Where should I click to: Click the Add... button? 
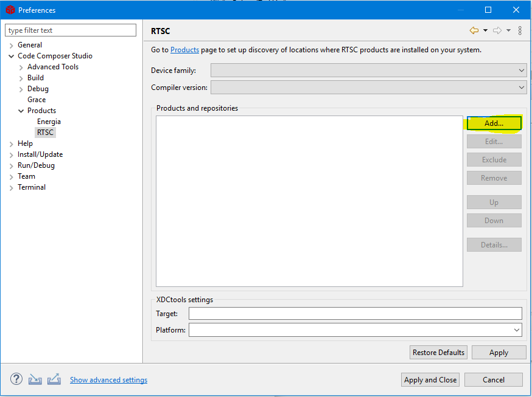click(494, 123)
